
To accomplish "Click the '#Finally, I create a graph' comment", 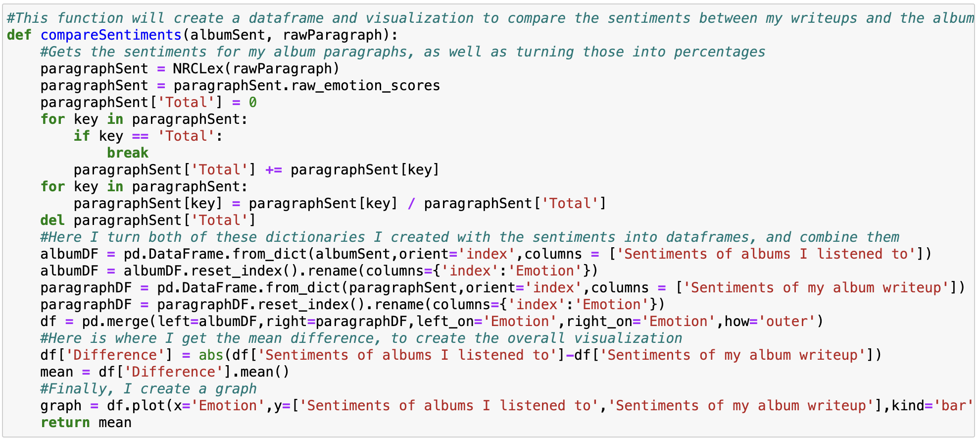I will pyautogui.click(x=148, y=389).
